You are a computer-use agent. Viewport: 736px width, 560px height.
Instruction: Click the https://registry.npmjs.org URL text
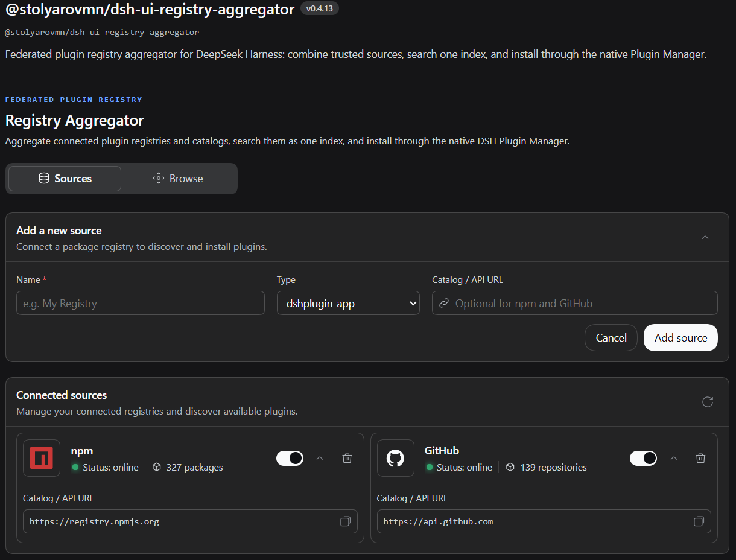pyautogui.click(x=94, y=521)
